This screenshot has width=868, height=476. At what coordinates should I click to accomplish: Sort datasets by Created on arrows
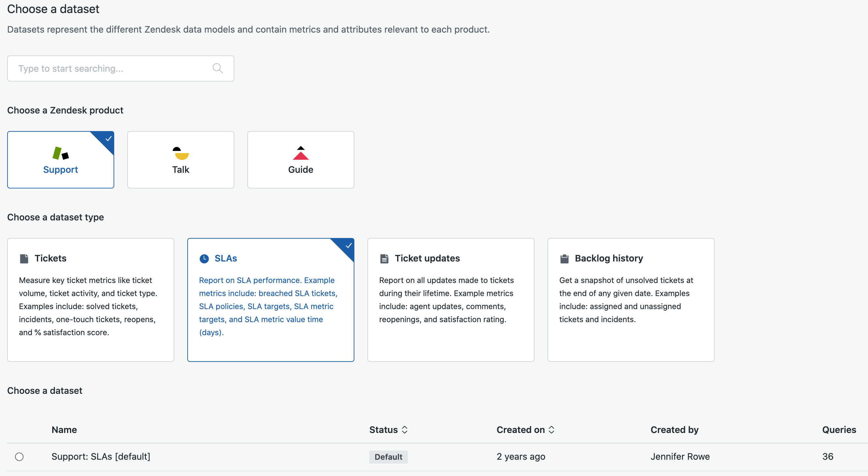click(551, 430)
